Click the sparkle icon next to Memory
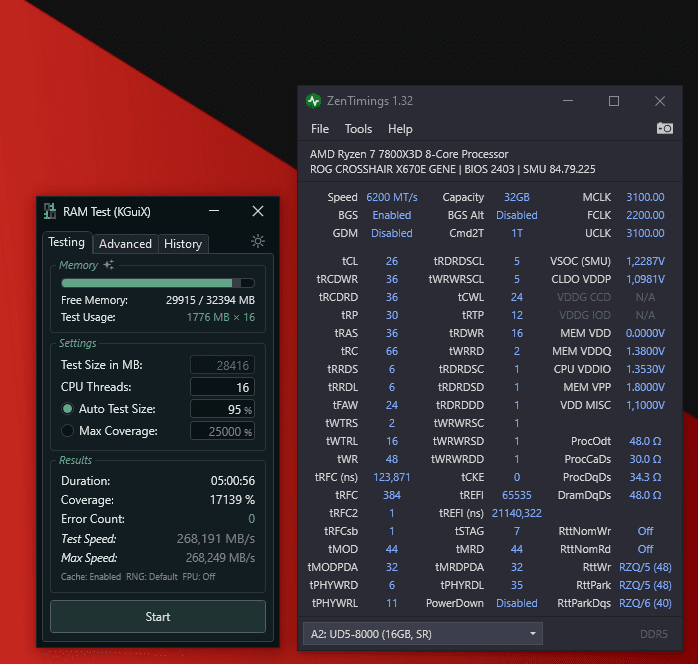 click(109, 265)
